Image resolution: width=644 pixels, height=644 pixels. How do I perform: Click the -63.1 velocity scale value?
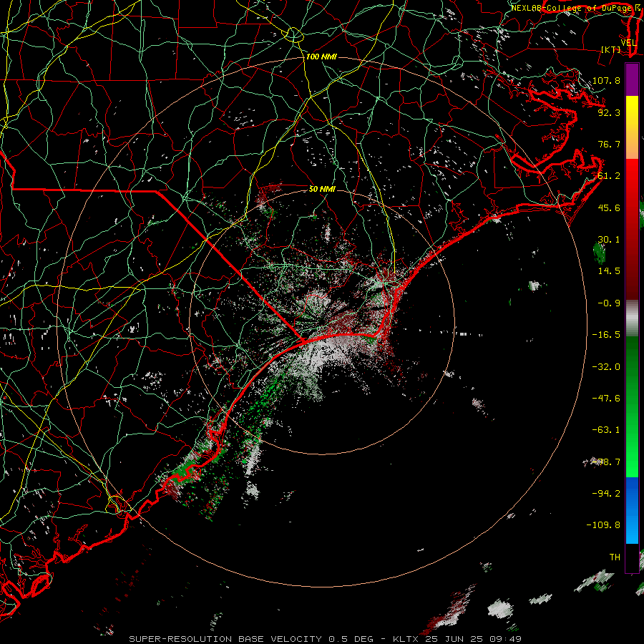coord(606,430)
